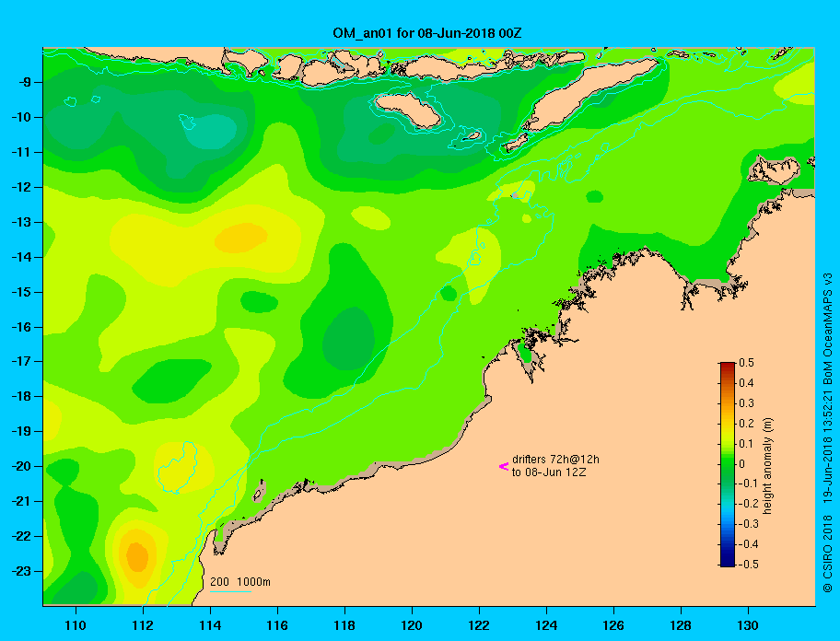Click longitude axis label '114'
Image resolution: width=840 pixels, height=641 pixels.
(x=210, y=625)
